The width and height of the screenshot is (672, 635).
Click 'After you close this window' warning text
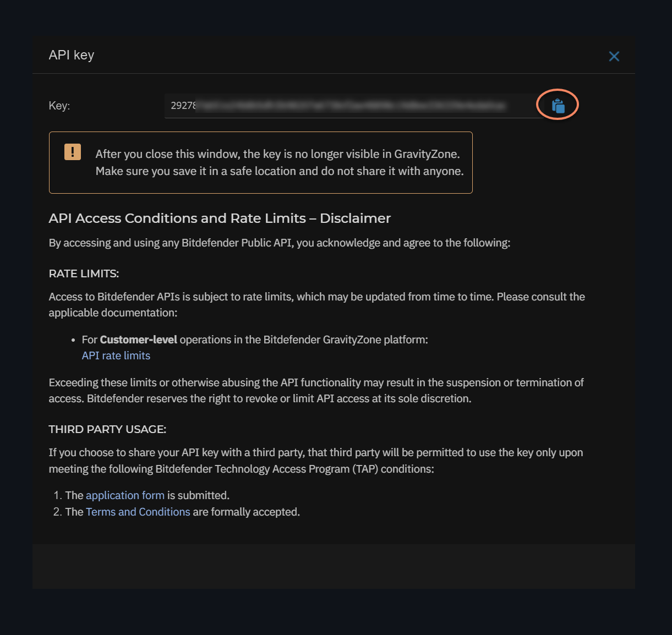click(x=280, y=162)
